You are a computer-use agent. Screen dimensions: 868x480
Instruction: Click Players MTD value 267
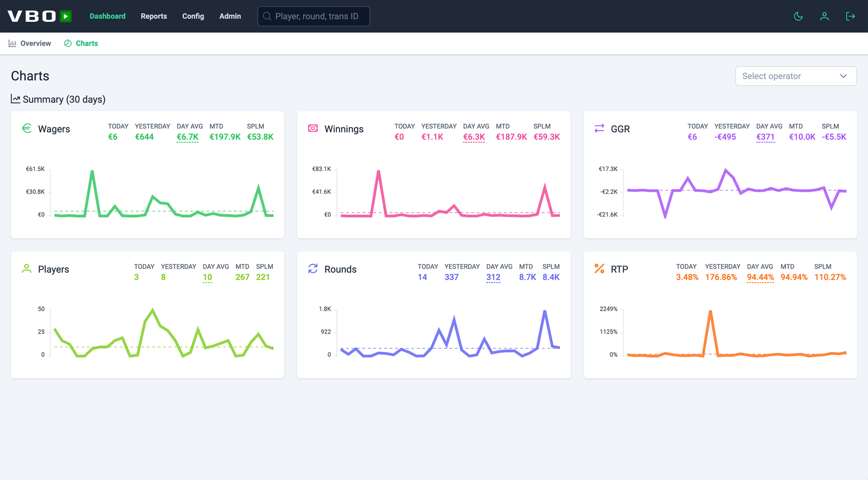(242, 278)
